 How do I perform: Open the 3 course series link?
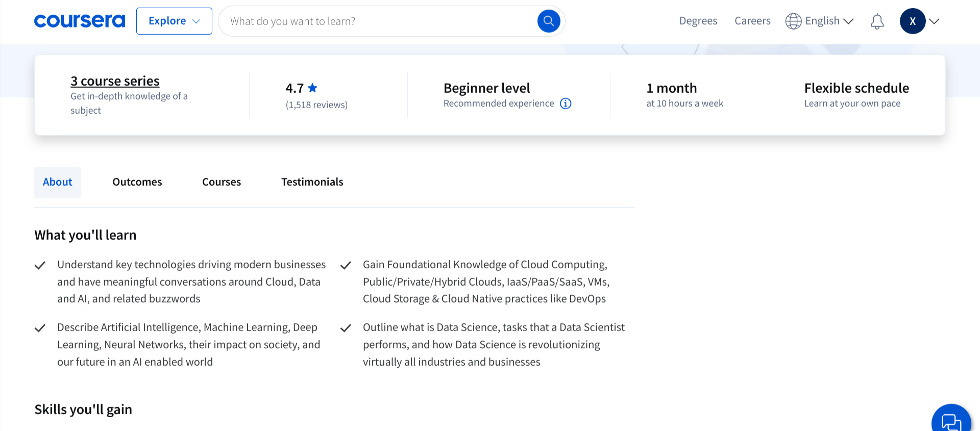pyautogui.click(x=115, y=81)
